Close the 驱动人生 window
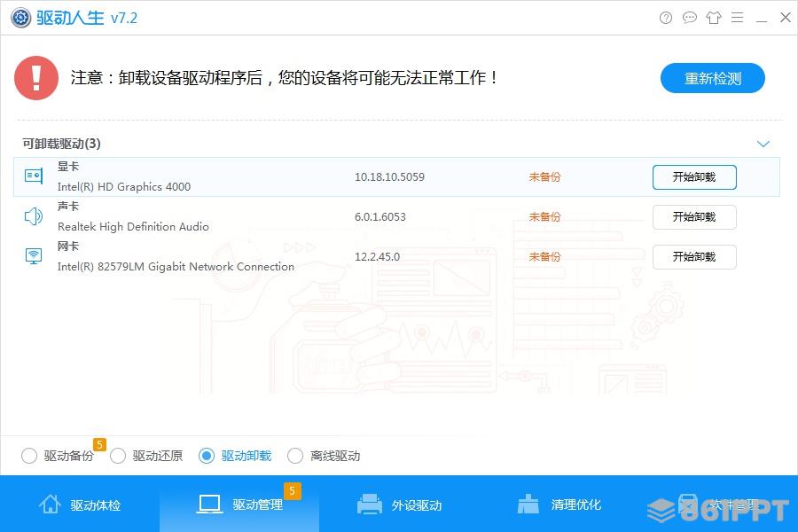 tap(786, 18)
